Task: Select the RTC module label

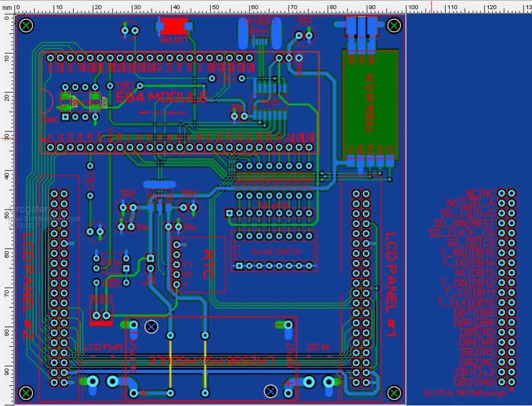Action: 209,264
